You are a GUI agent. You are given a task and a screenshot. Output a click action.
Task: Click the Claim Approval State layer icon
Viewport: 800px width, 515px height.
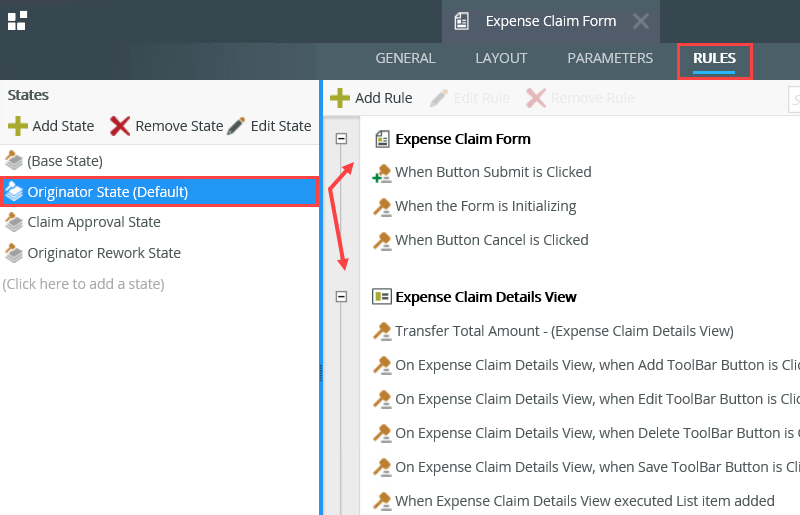click(14, 223)
